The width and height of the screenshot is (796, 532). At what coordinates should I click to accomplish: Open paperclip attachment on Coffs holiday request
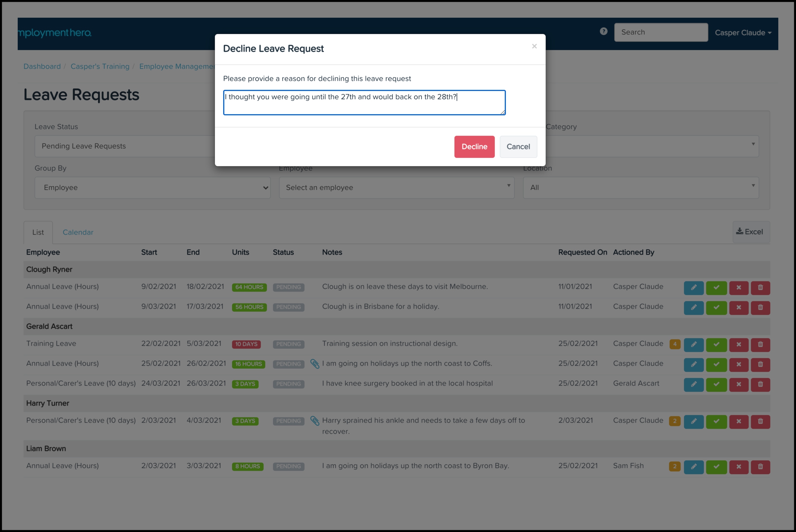click(x=314, y=364)
